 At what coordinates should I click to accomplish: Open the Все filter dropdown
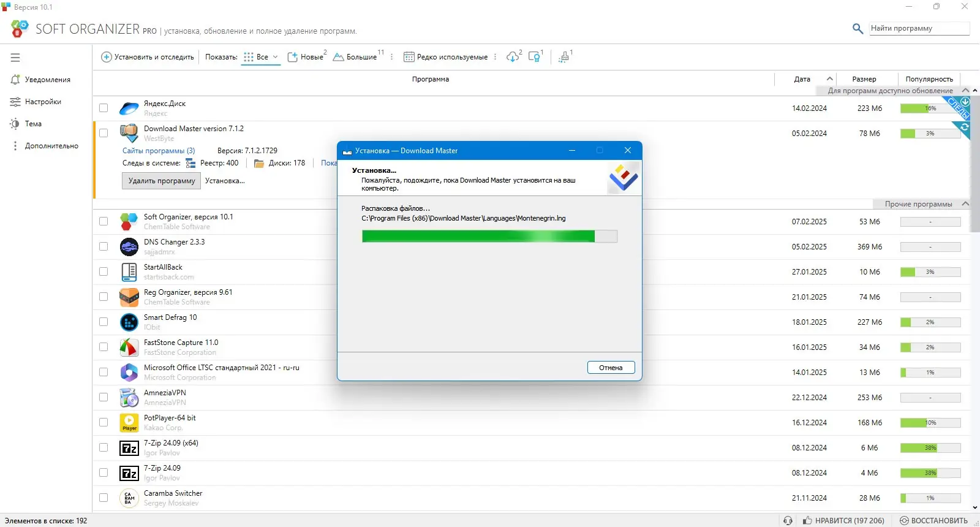[261, 57]
